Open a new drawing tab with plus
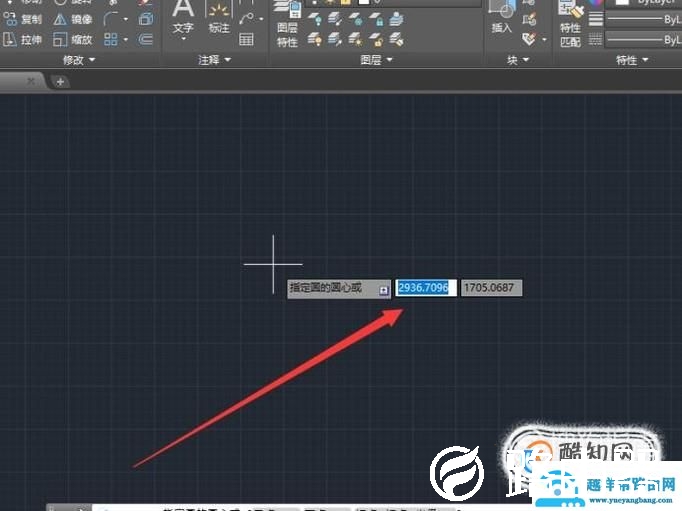682x511 pixels. (x=60, y=81)
